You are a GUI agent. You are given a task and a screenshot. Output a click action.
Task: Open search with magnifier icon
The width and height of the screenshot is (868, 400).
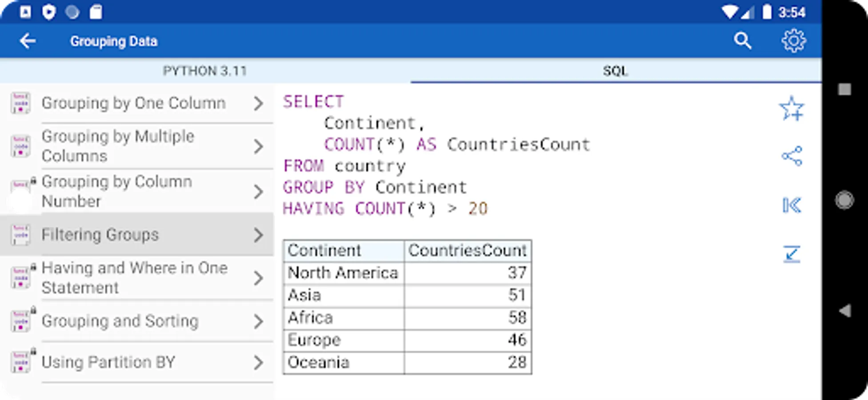(x=742, y=41)
